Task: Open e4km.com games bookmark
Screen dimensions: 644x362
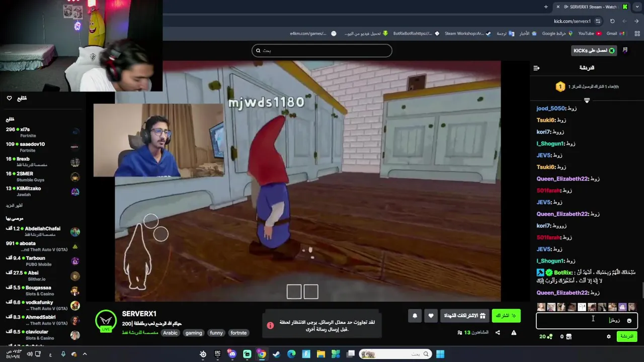Action: [312, 34]
